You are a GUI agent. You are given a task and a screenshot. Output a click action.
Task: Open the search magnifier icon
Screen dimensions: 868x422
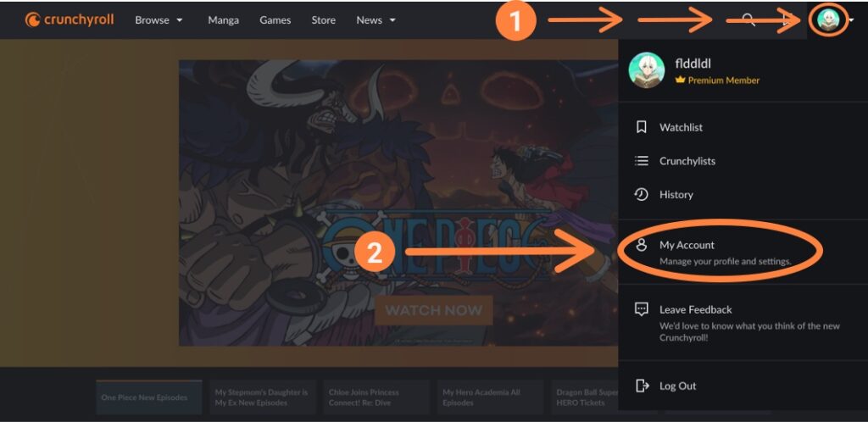click(748, 19)
